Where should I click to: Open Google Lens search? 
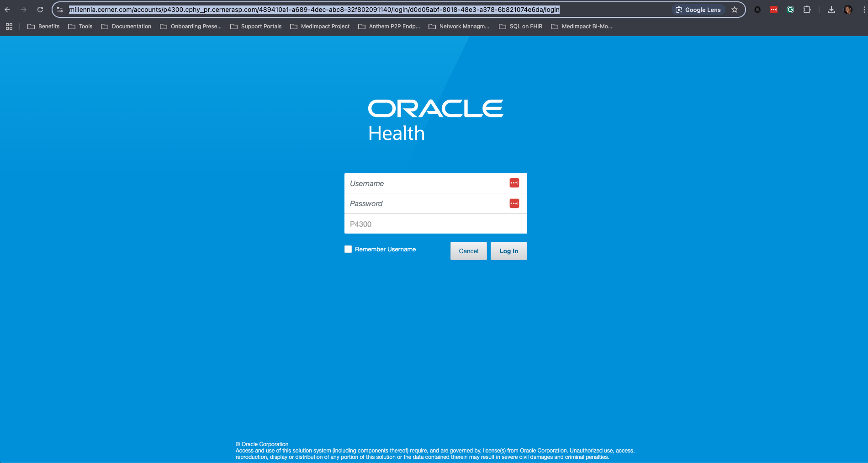(698, 10)
